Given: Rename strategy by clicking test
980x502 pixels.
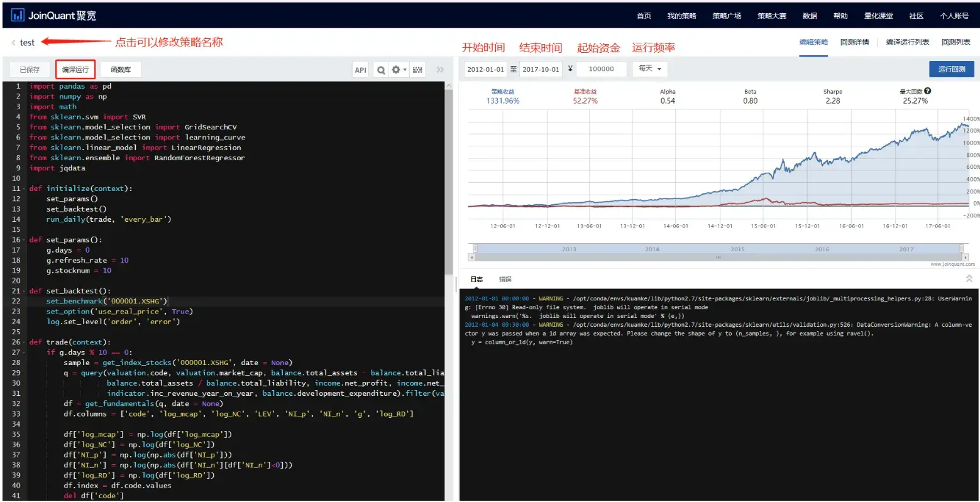Looking at the screenshot, I should point(27,43).
